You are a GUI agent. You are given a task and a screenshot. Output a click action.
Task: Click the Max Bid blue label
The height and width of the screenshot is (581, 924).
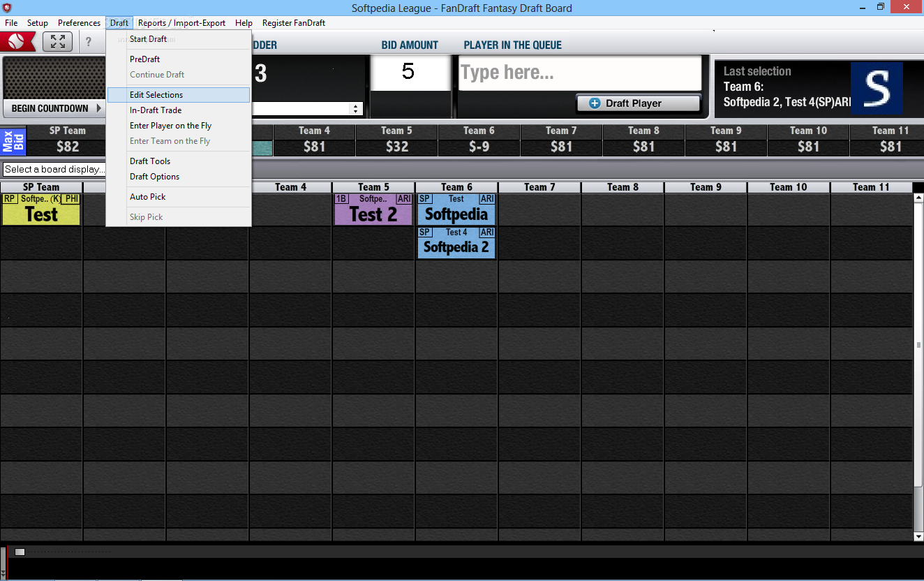13,140
